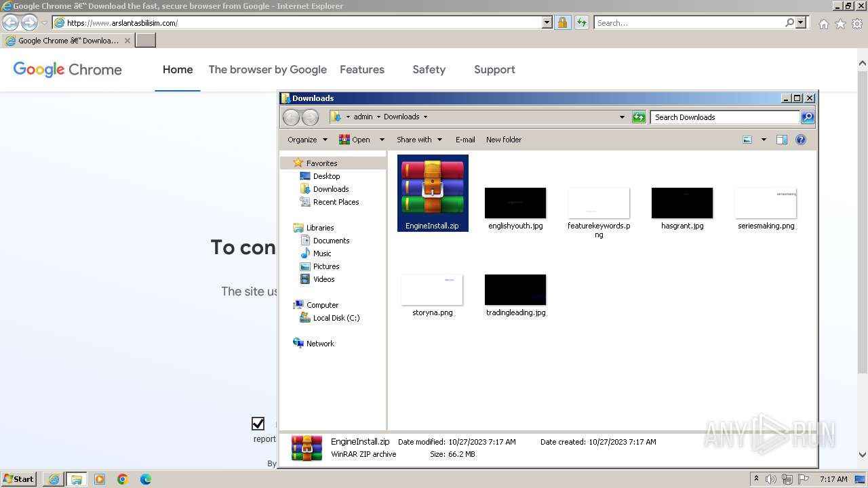The image size is (868, 488).
Task: Select the featurekeywords.png file thumbnail
Action: 599,203
